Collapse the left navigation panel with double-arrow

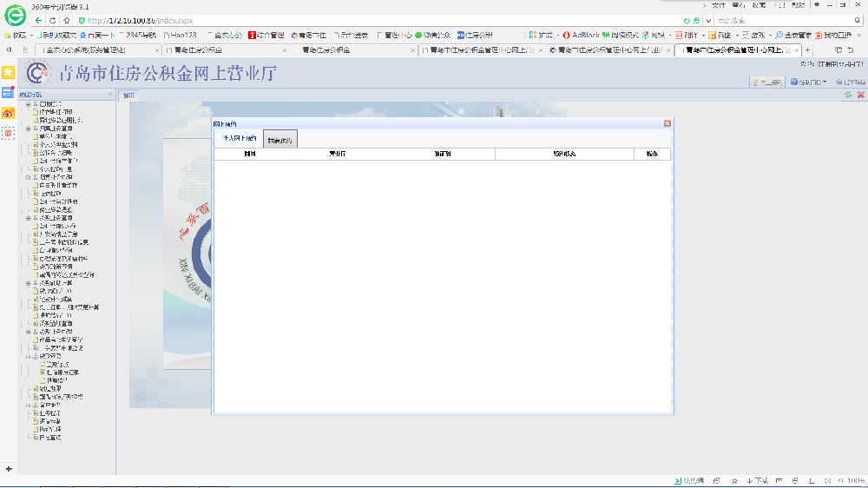[109, 95]
